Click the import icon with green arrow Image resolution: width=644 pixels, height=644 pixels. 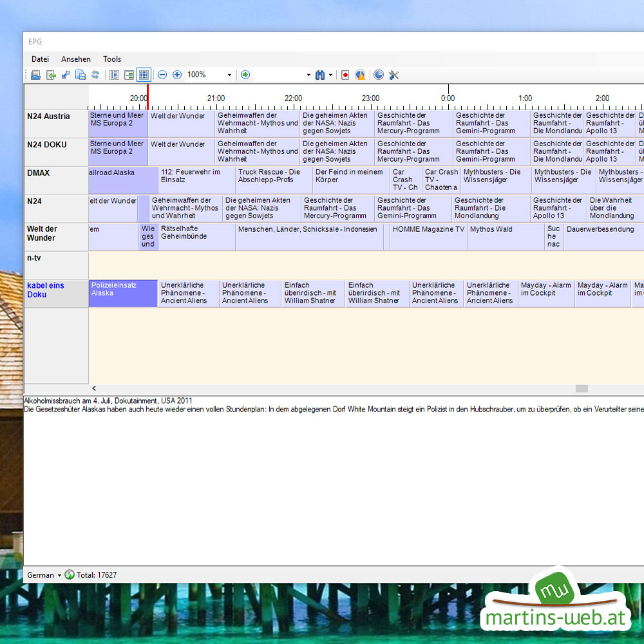(x=51, y=75)
